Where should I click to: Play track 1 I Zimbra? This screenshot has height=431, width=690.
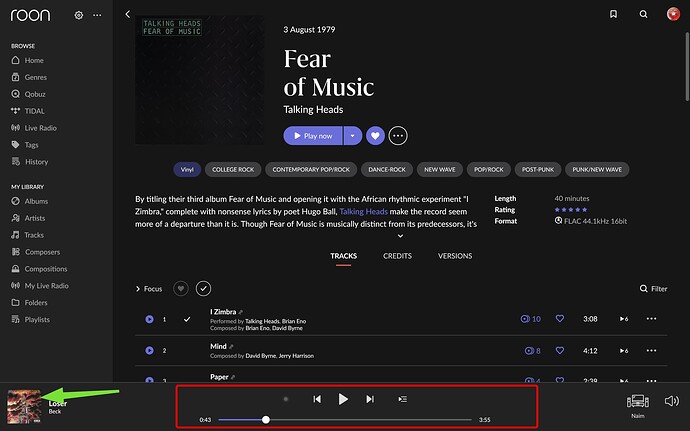click(150, 319)
